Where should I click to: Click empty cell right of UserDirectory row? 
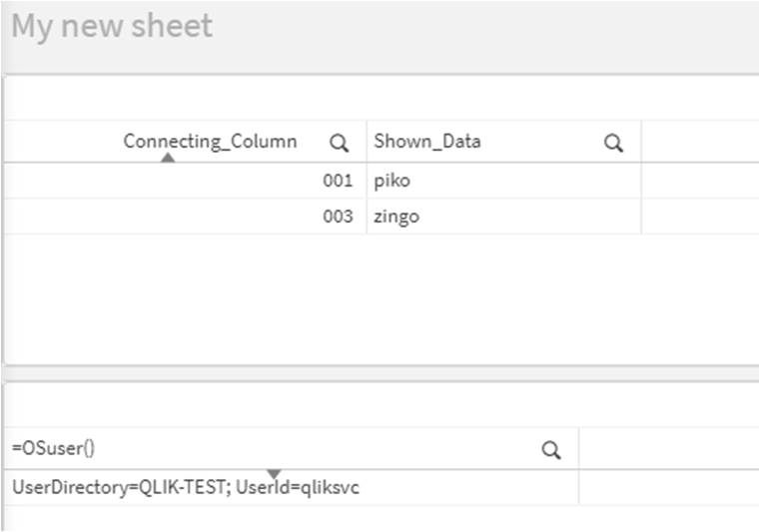click(669, 487)
